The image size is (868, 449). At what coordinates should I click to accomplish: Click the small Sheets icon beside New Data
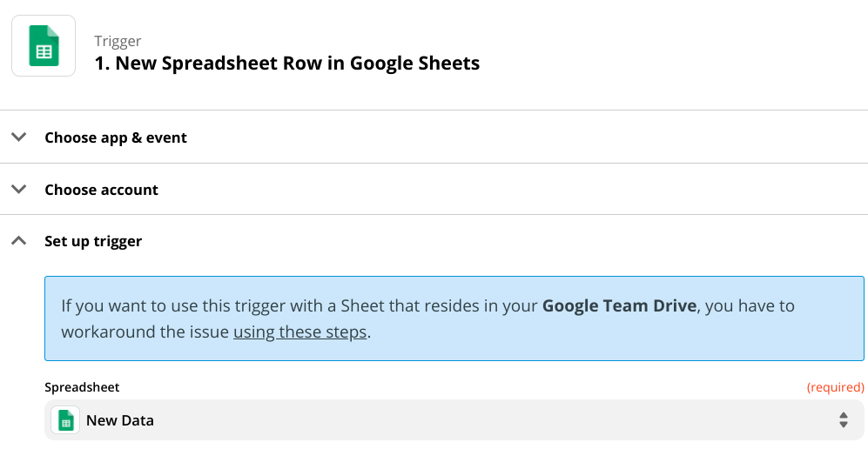(65, 420)
